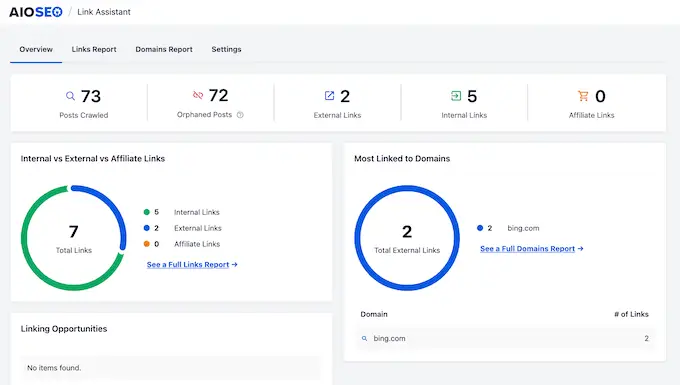The height and width of the screenshot is (385, 680).
Task: Click the bing.com domain table row
Action: click(x=505, y=338)
